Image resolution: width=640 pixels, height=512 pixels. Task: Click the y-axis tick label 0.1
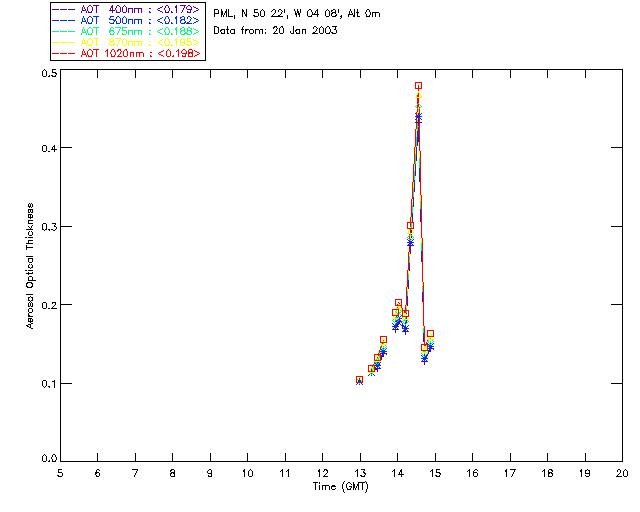point(49,384)
